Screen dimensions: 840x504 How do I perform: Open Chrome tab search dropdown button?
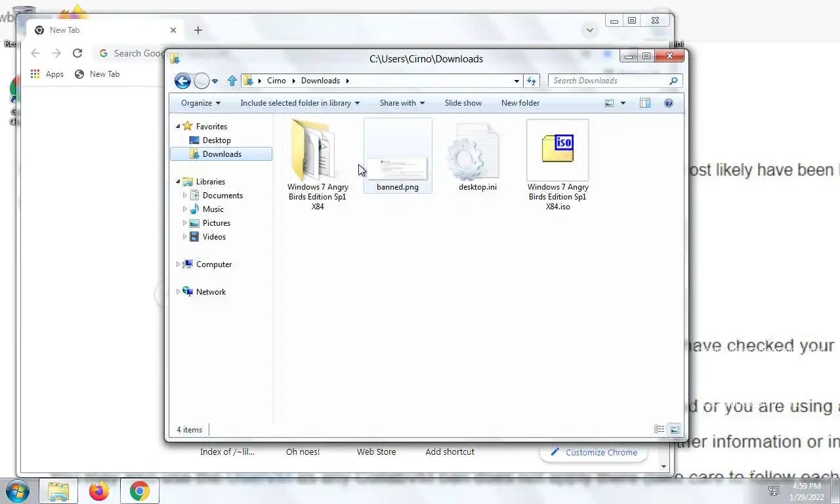click(590, 30)
